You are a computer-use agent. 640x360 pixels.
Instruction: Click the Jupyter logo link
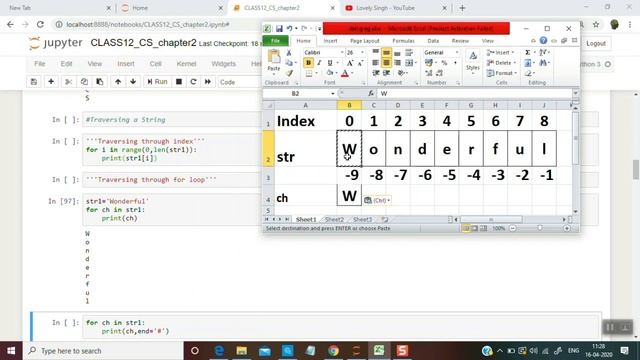[56, 43]
